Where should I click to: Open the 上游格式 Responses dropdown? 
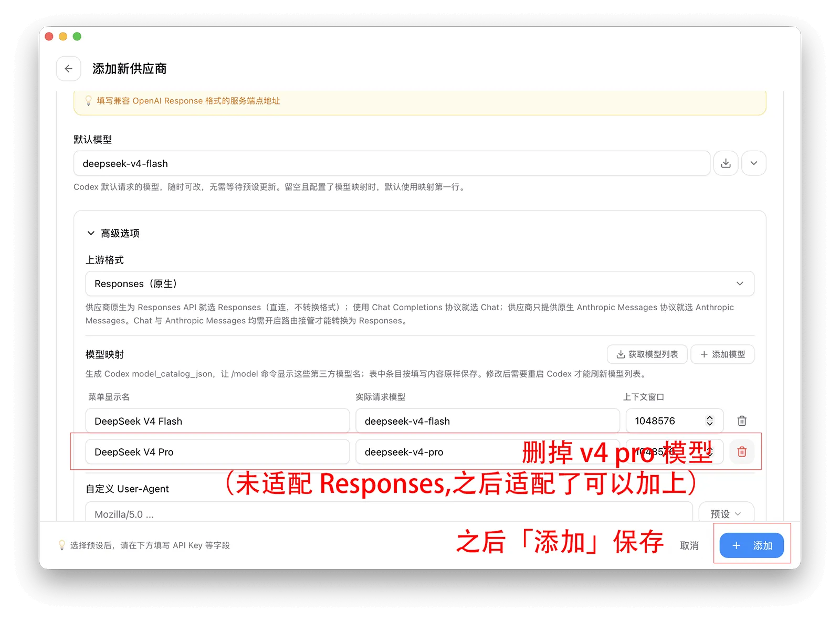click(x=420, y=283)
